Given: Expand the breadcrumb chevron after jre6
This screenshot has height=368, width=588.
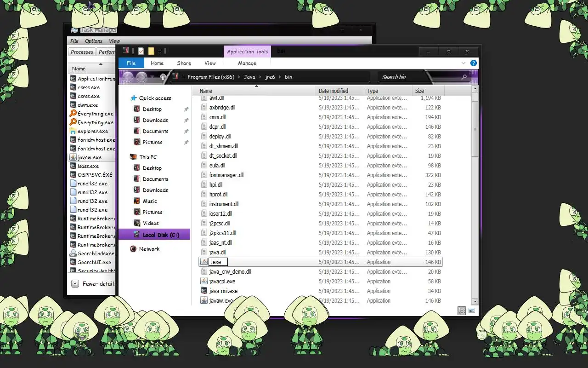Looking at the screenshot, I should pyautogui.click(x=280, y=77).
